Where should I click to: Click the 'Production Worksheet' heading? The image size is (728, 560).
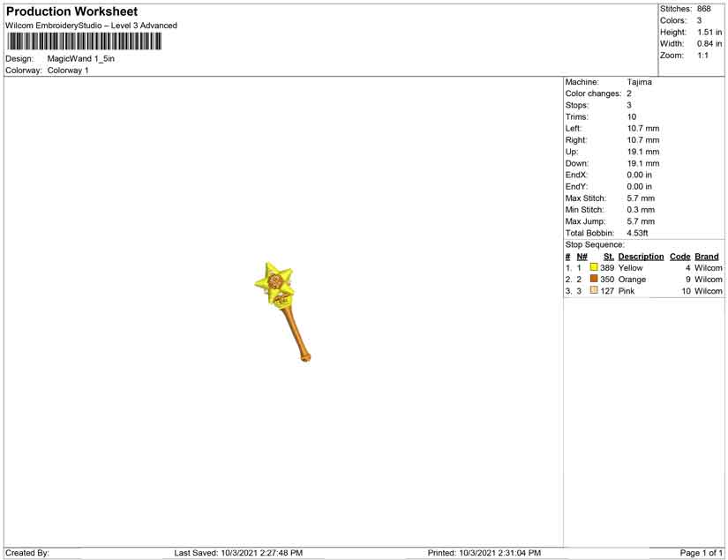72,11
